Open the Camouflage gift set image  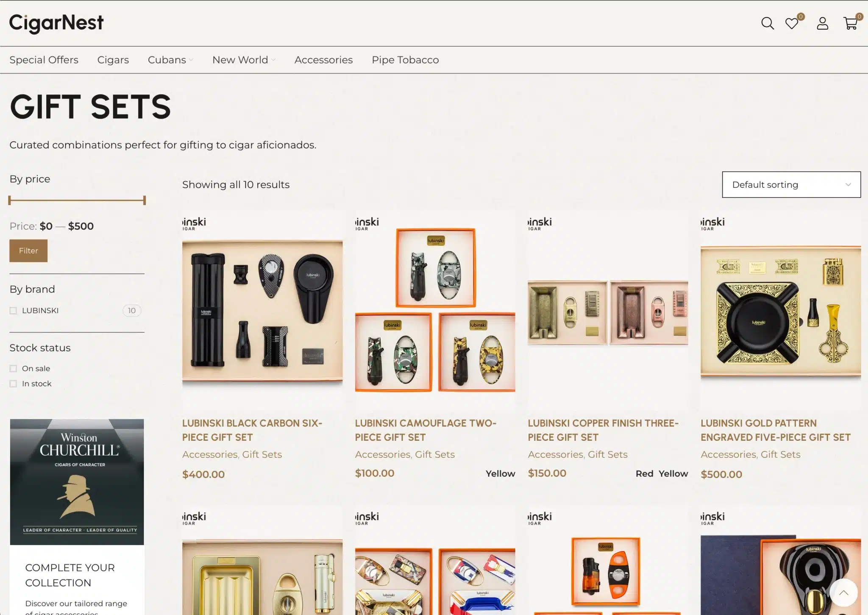[435, 311]
